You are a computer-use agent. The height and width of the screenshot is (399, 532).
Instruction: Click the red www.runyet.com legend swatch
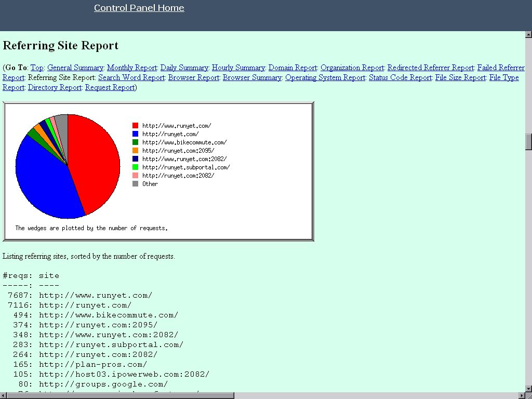point(136,126)
